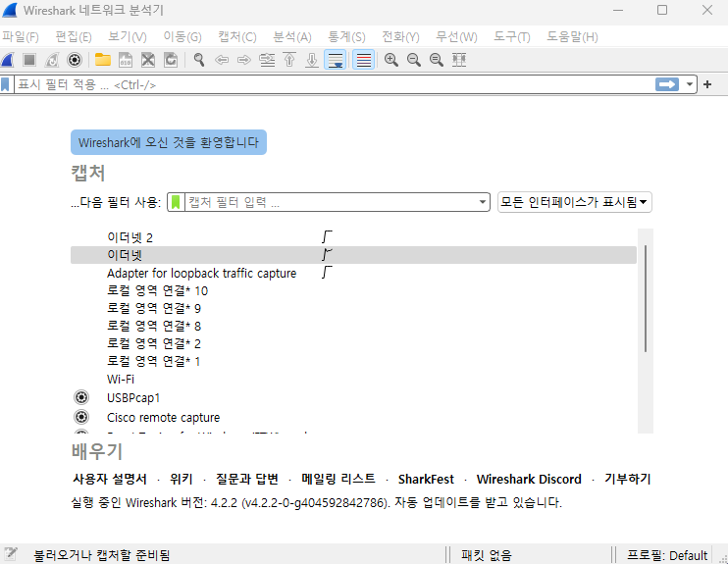Select Wi-Fi interface
The image size is (728, 564).
pyautogui.click(x=353, y=380)
